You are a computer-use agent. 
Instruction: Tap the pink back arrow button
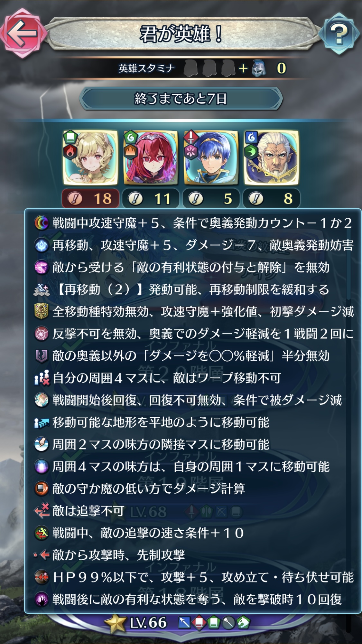(23, 33)
